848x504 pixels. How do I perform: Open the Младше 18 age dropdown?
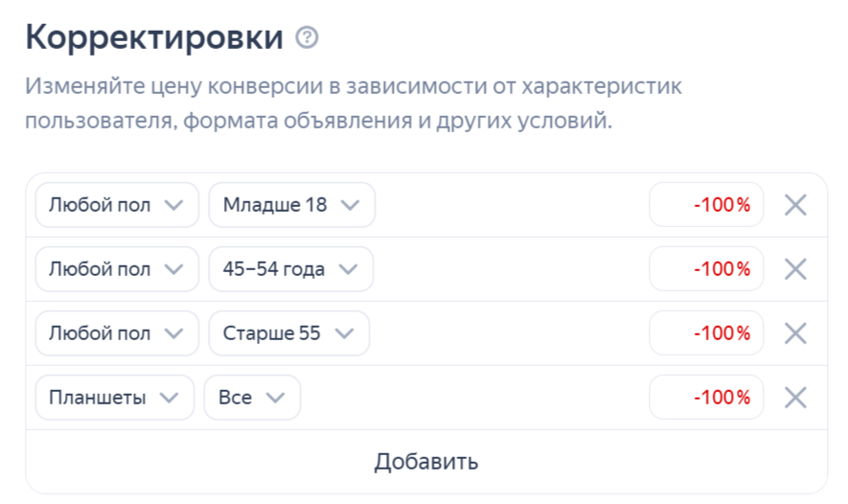[291, 205]
